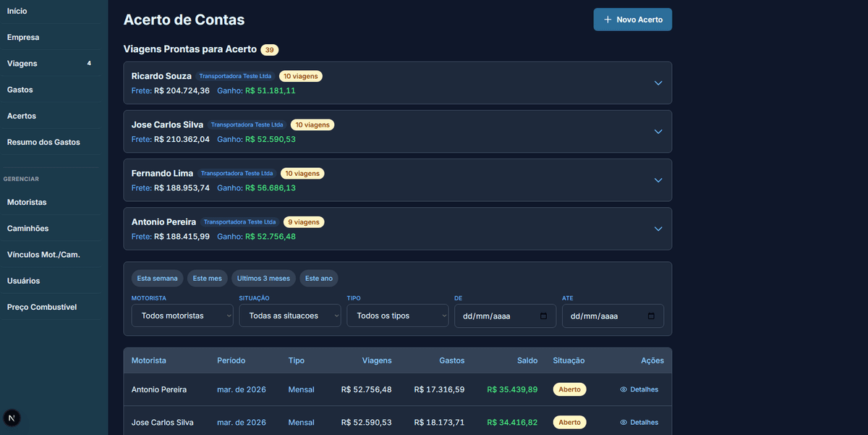Open the Situação filter dropdown

(289, 316)
